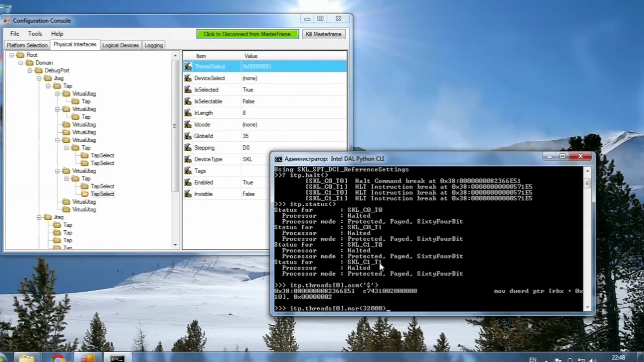Switch to the Platform Selection tab
Viewport: 644px width, 362px height.
[27, 45]
